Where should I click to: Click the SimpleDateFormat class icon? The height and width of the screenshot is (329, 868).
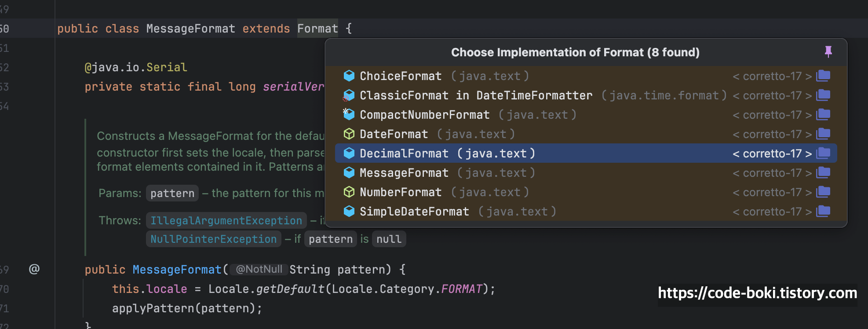[349, 212]
